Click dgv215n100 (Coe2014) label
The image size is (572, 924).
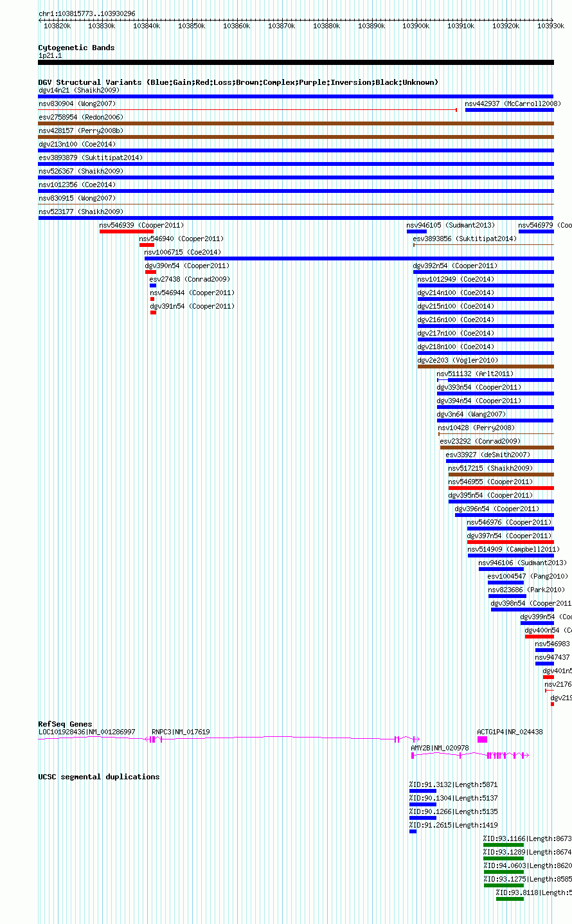(456, 306)
